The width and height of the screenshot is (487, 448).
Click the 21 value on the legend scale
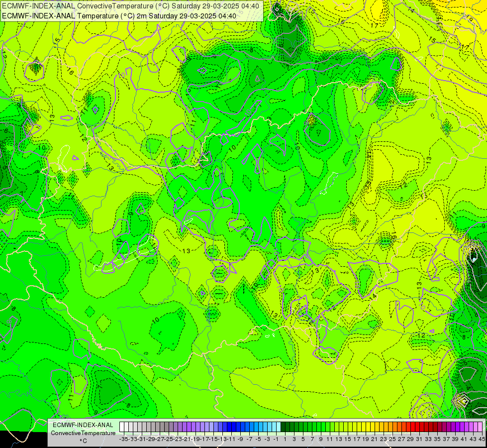pos(374,439)
